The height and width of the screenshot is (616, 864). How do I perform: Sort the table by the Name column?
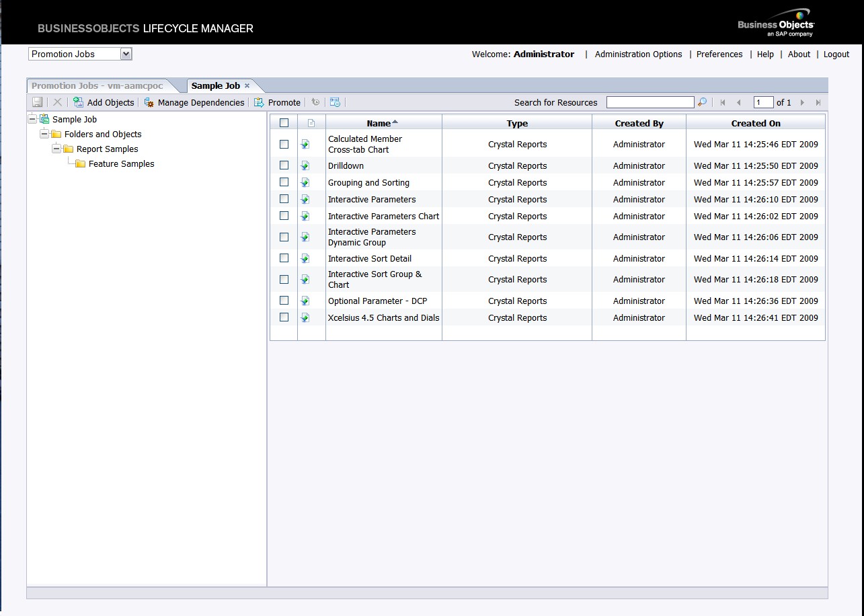[x=382, y=123]
